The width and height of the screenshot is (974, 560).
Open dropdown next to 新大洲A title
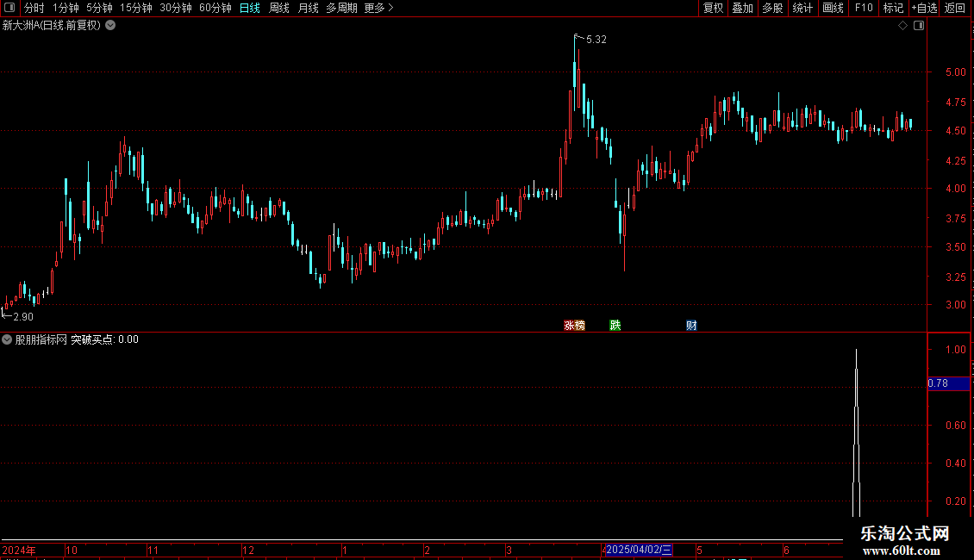click(x=110, y=26)
